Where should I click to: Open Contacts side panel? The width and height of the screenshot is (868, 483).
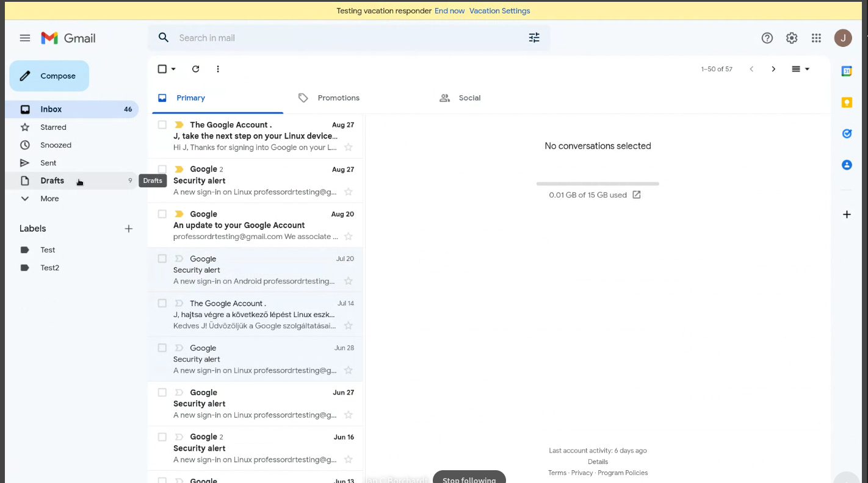coord(847,165)
